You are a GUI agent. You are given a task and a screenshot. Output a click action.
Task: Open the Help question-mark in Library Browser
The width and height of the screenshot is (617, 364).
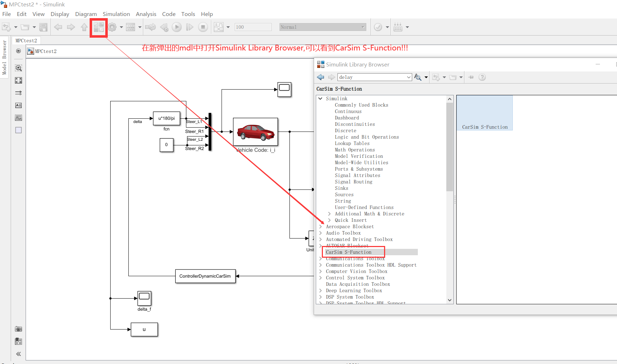[482, 77]
